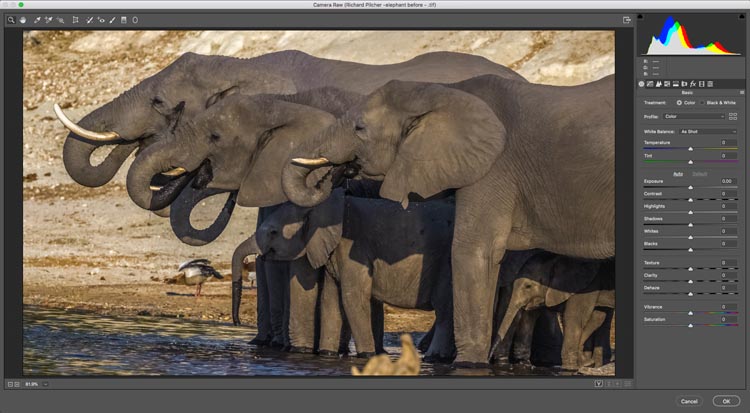
Task: Select the Hand tool
Action: point(22,20)
